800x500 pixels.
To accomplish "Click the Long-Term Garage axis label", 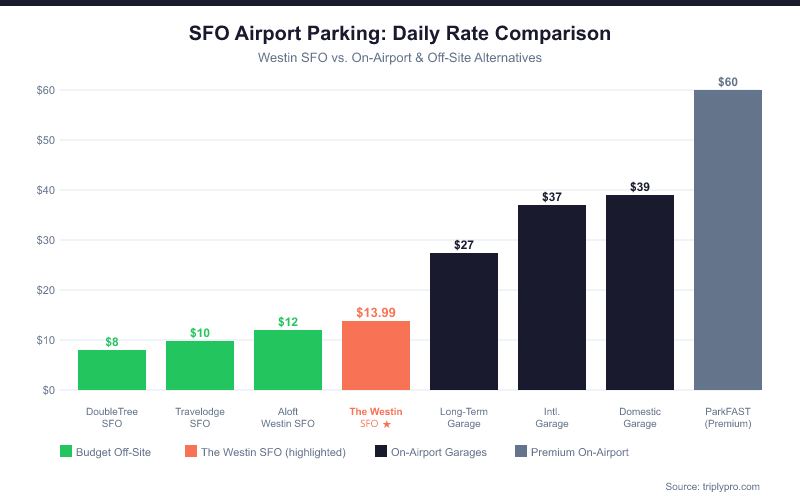I will 464,417.
